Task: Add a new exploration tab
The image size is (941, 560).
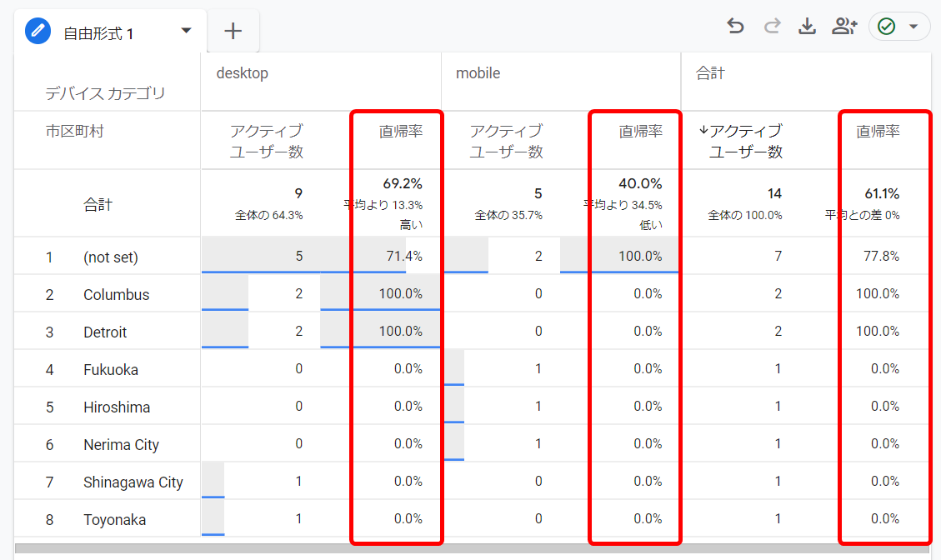Action: pyautogui.click(x=233, y=32)
